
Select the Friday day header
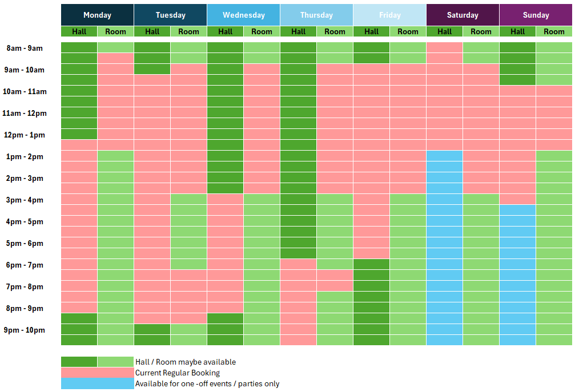[389, 15]
